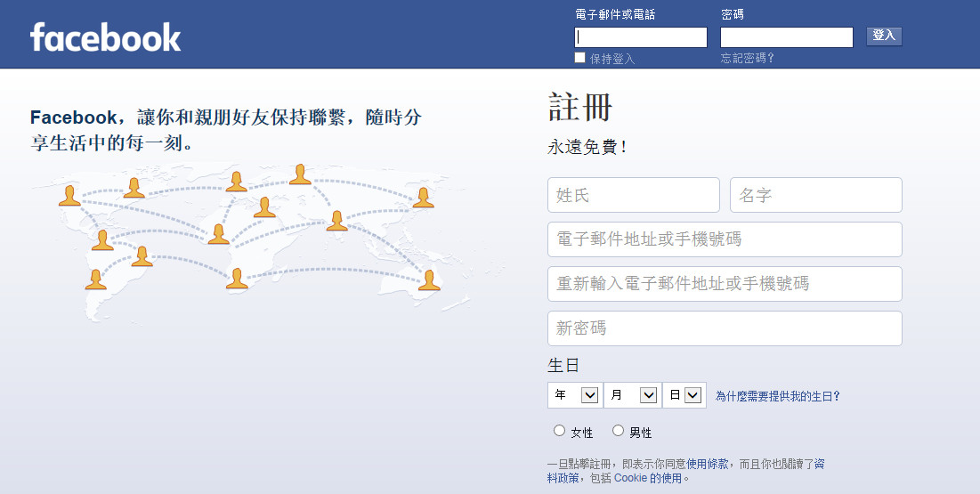Click the facebook logo in header
This screenshot has height=494, width=980.
click(106, 36)
